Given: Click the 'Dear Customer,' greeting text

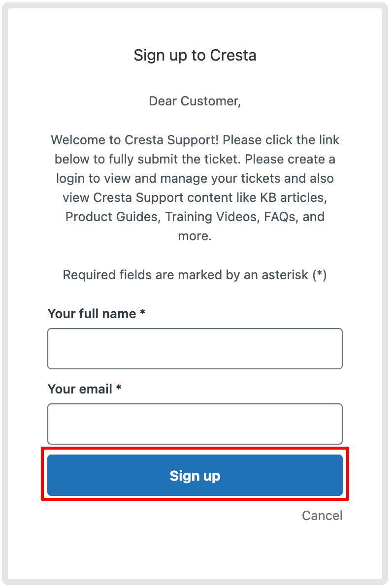Looking at the screenshot, I should [195, 101].
